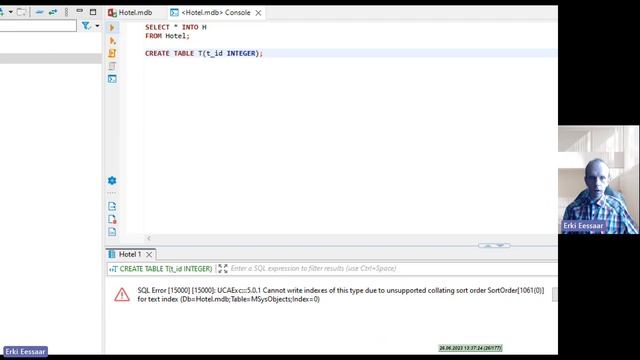Close the Hotel 1 results tab
Viewport: 640px width, 360px height.
click(x=149, y=255)
